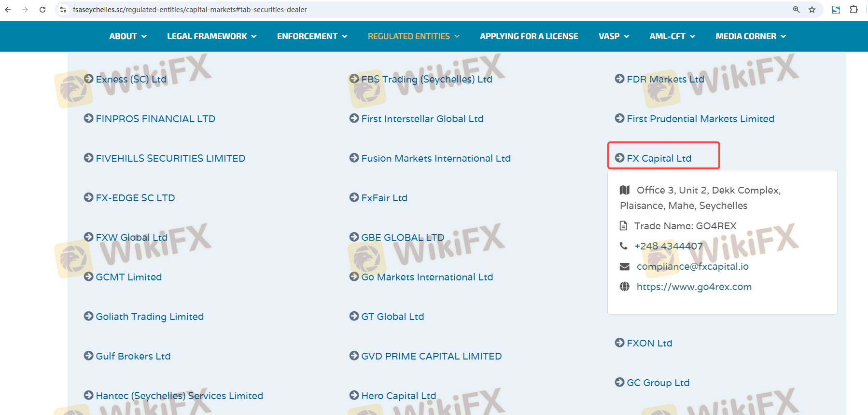The height and width of the screenshot is (415, 868).
Task: Expand FBS Trading (Seychelles) Ltd entry
Action: click(x=421, y=79)
